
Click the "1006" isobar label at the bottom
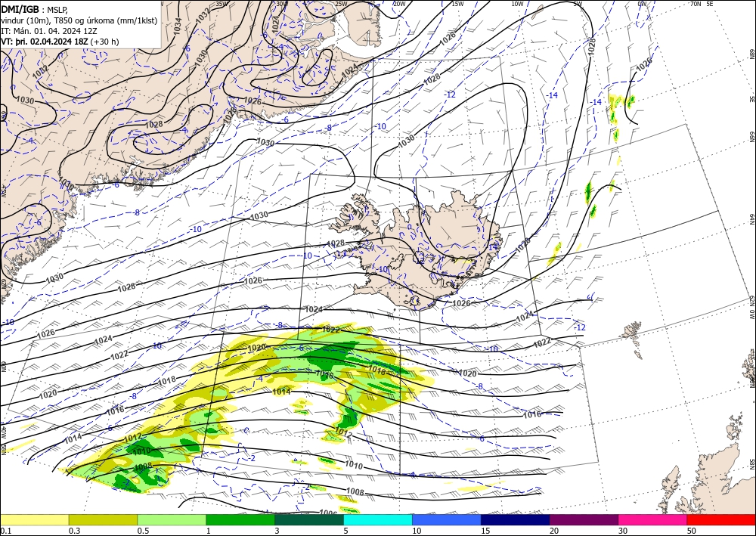tap(328, 513)
